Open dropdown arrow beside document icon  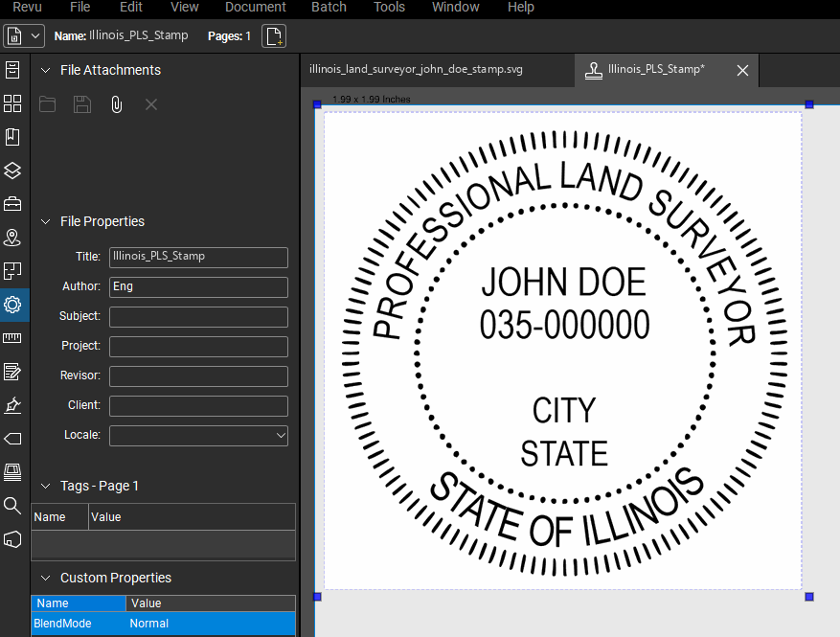point(35,36)
